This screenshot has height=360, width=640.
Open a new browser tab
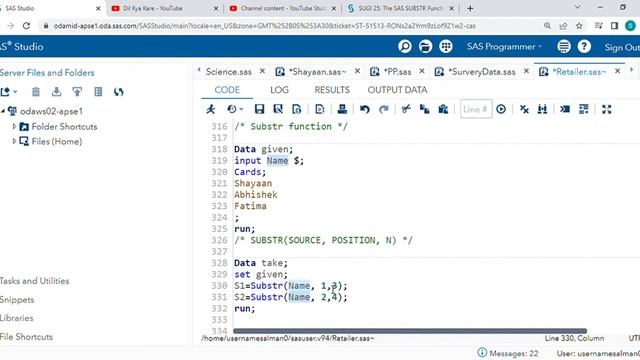[470, 8]
